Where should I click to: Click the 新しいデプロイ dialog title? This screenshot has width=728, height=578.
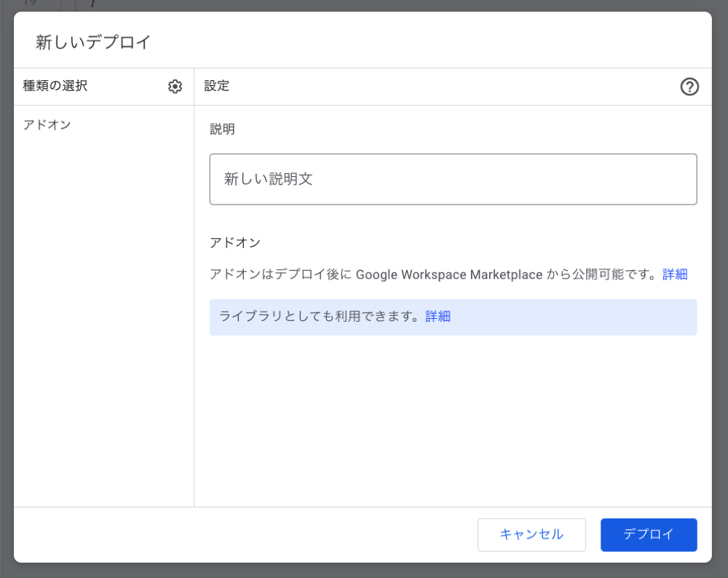(93, 42)
